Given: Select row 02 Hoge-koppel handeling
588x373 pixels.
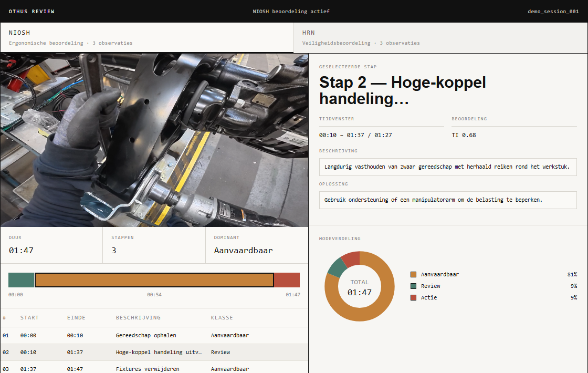Looking at the screenshot, I should pos(154,353).
